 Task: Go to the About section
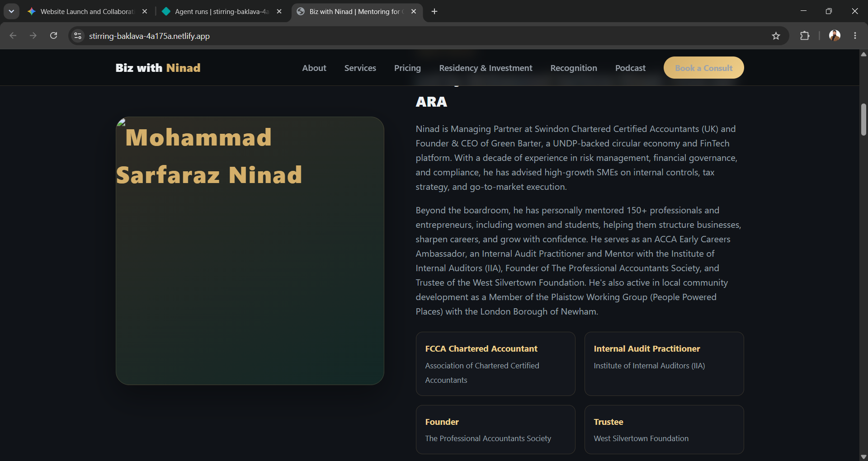[x=314, y=68]
